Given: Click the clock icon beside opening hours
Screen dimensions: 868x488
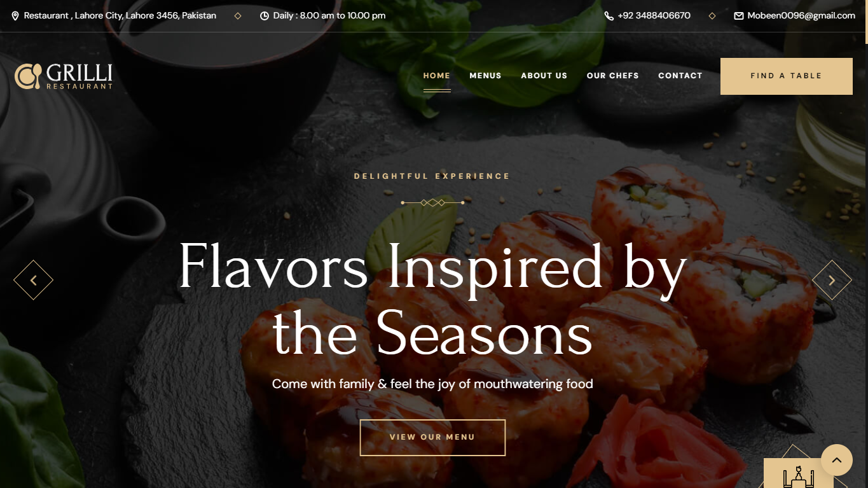Looking at the screenshot, I should point(265,16).
